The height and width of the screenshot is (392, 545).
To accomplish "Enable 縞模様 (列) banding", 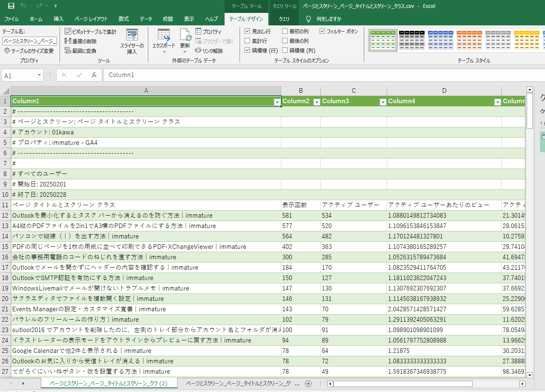I will coord(285,50).
